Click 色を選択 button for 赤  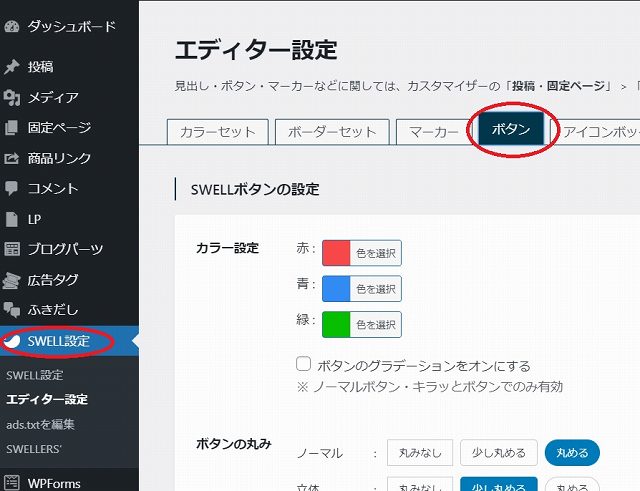[x=376, y=253]
